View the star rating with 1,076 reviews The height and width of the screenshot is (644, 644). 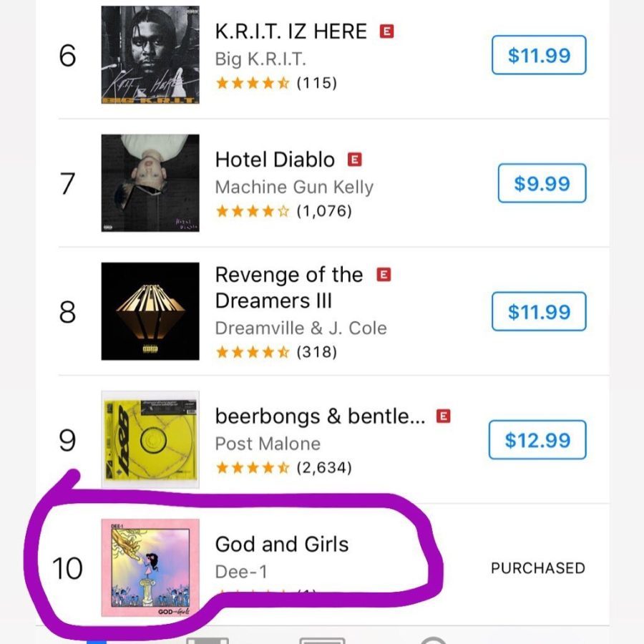coord(283,211)
